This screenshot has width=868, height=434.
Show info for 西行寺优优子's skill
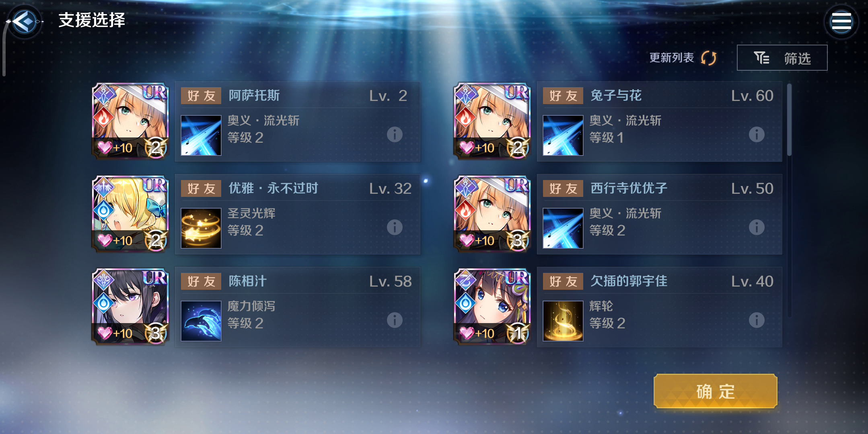pyautogui.click(x=757, y=227)
